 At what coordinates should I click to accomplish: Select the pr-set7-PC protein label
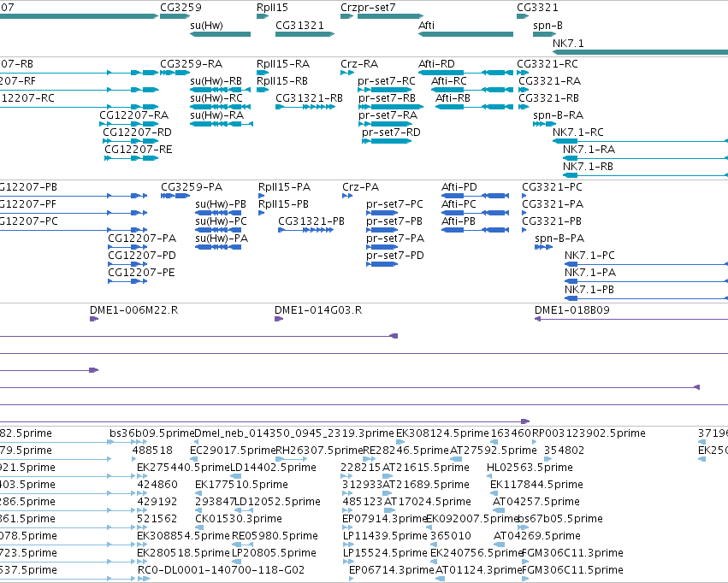[x=394, y=204]
